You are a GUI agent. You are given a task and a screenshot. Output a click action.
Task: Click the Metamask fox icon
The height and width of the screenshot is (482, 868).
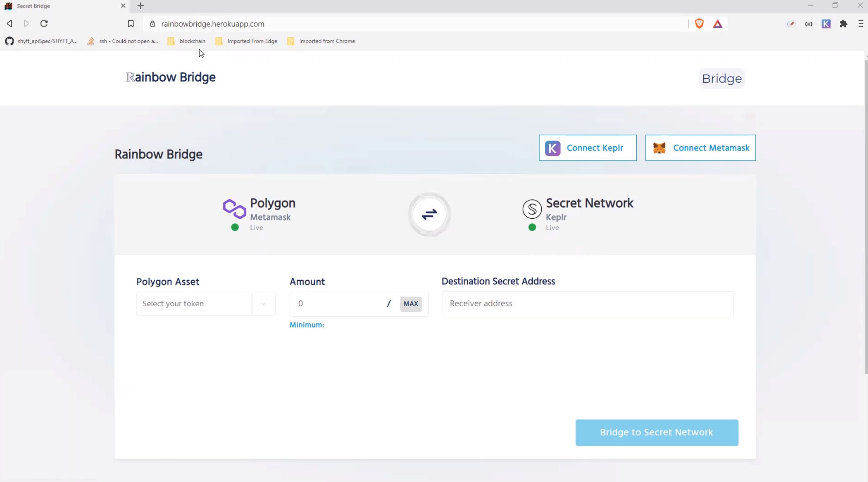click(659, 148)
